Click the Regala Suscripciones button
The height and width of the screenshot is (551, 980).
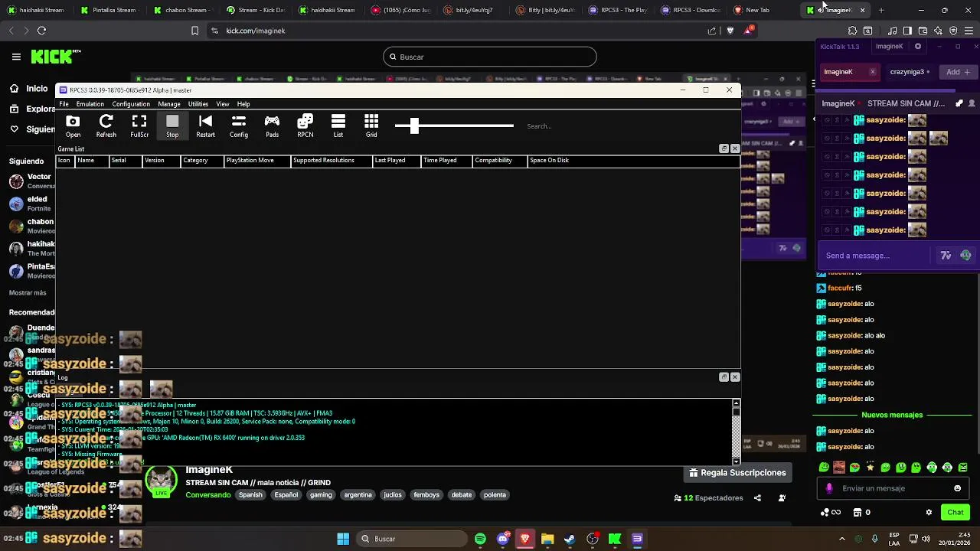(737, 473)
